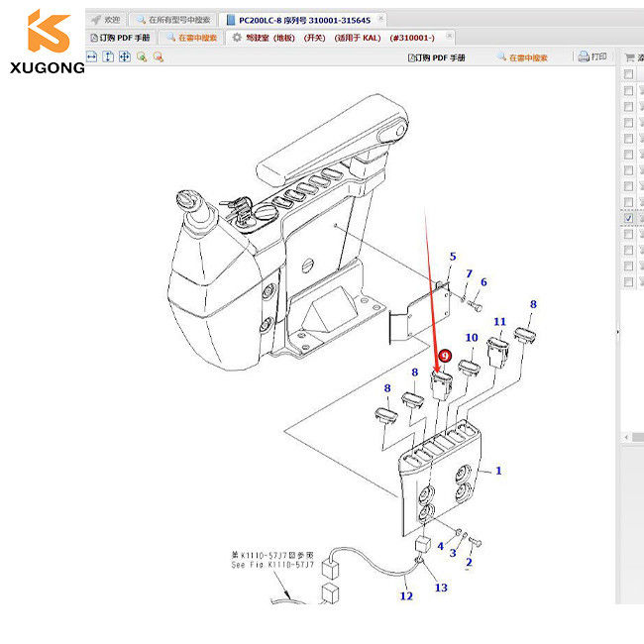Uncheck the checked parts list checkbox
644x644 pixels.
point(628,218)
